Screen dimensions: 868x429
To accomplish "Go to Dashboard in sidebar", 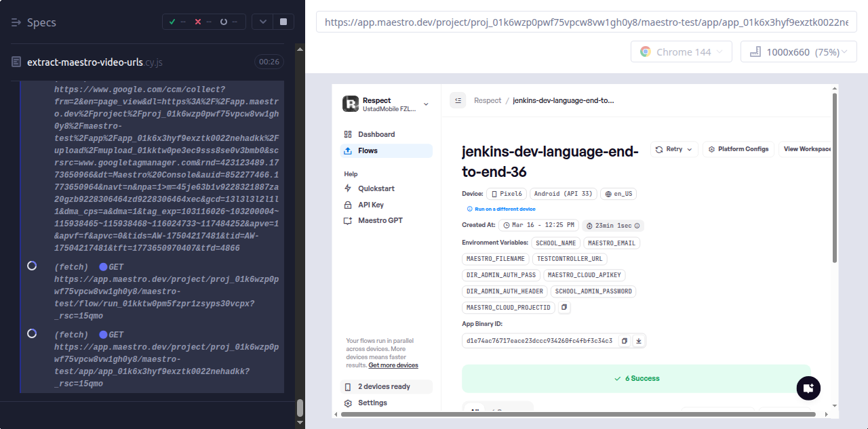I will click(x=376, y=134).
